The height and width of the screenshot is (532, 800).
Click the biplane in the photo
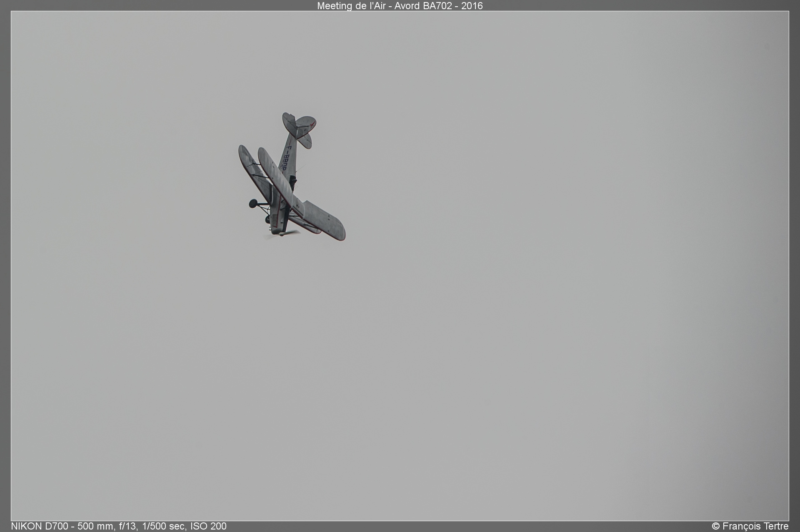(x=292, y=177)
